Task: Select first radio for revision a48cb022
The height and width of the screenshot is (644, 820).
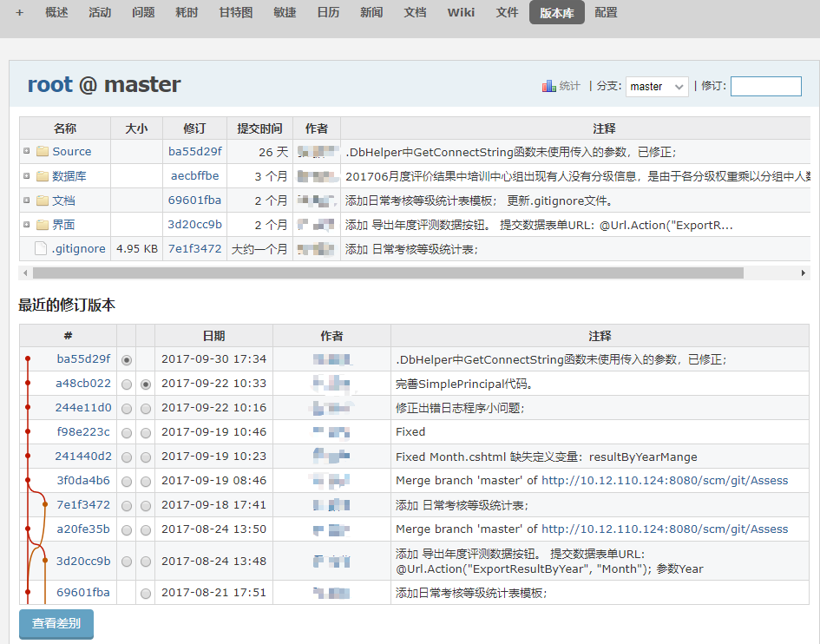Action: click(127, 384)
